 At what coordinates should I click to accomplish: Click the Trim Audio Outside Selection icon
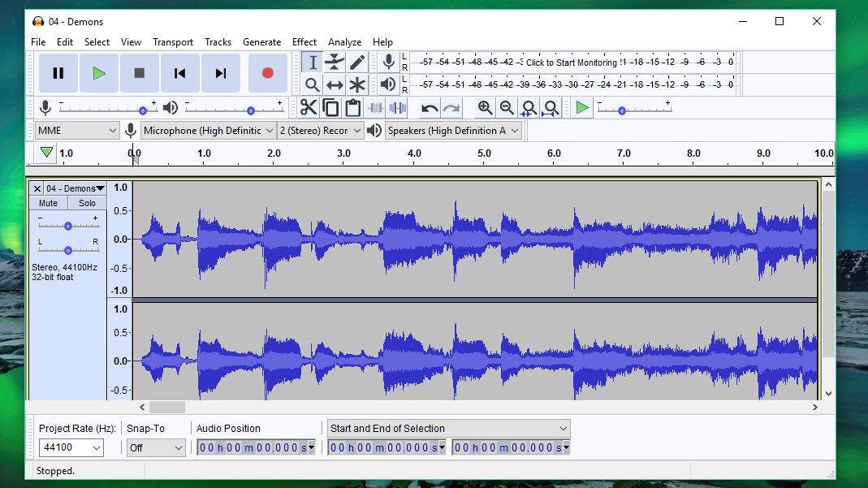[x=375, y=106]
